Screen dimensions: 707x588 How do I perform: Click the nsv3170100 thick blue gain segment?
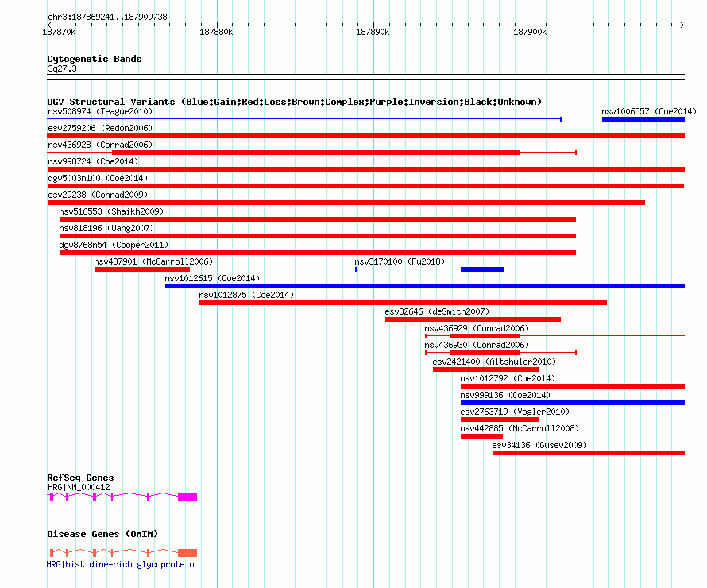click(482, 269)
